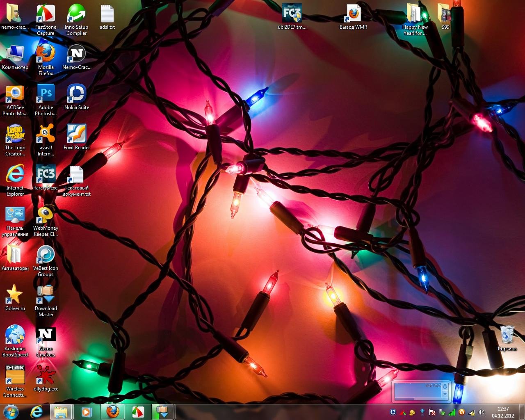The height and width of the screenshot is (420, 525).
Task: Select the ubi2DE7.tm... file icon
Action: [292, 17]
